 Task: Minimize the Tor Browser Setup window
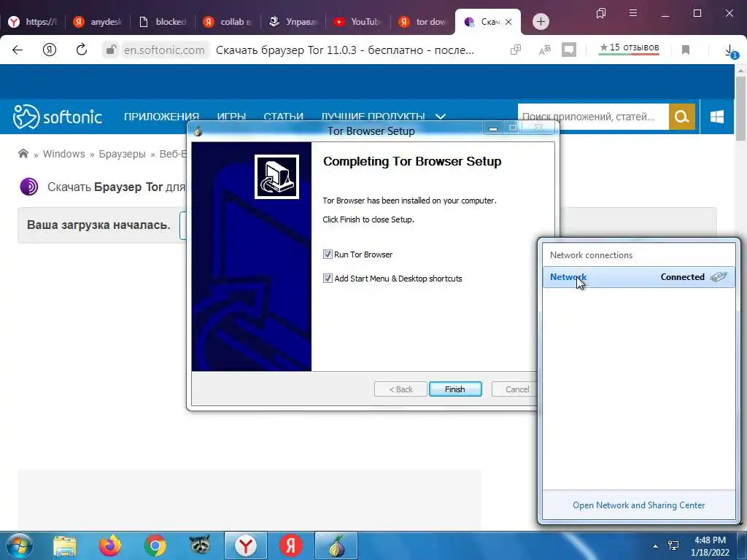(493, 128)
